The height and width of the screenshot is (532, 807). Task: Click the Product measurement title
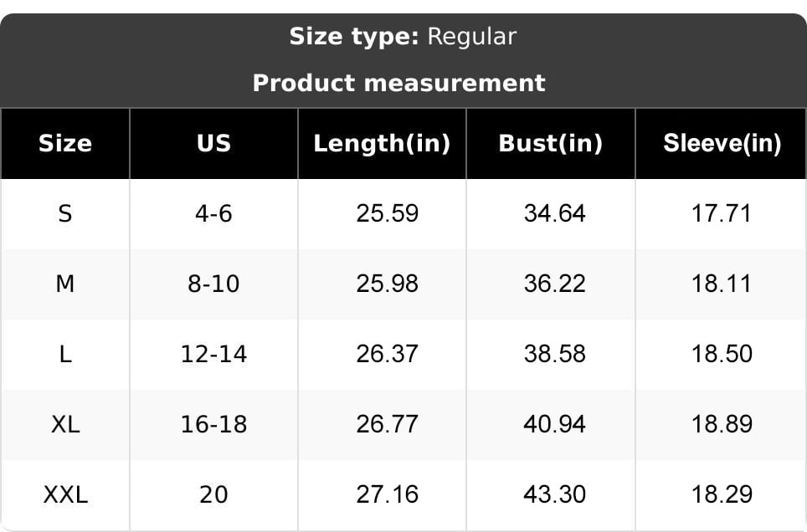(398, 83)
